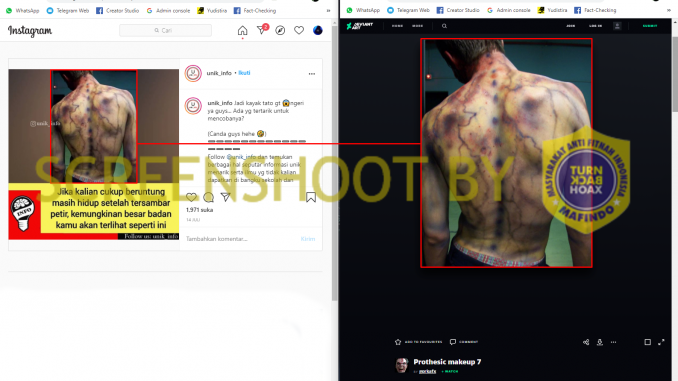Click unik_info avatar beside the caption
The height and width of the screenshot is (381, 678).
tap(193, 106)
